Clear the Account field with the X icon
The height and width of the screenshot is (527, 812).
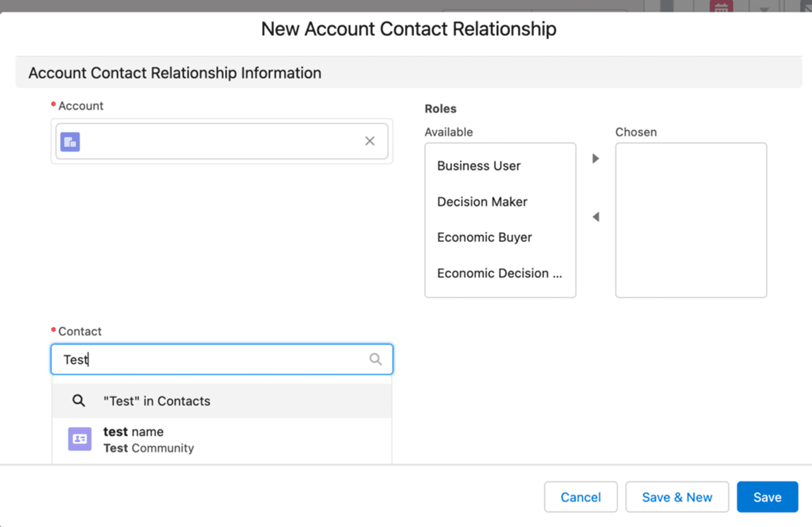370,140
